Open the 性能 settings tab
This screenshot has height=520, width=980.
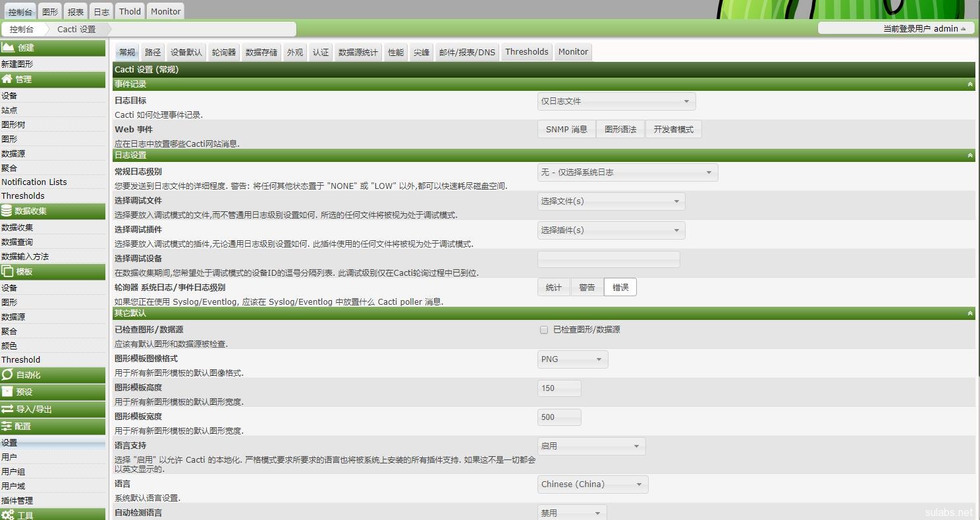click(396, 52)
